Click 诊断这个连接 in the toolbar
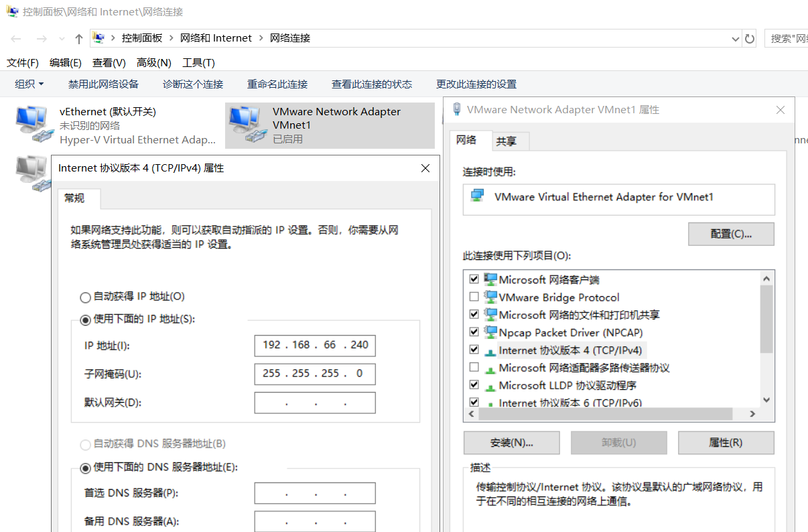The image size is (808, 532). [x=193, y=84]
